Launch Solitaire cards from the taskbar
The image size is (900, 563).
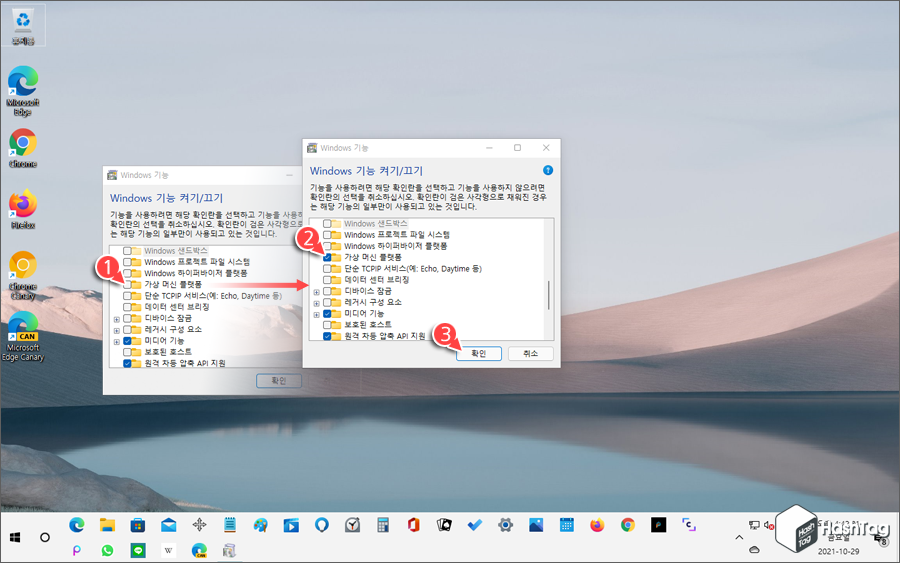(444, 525)
